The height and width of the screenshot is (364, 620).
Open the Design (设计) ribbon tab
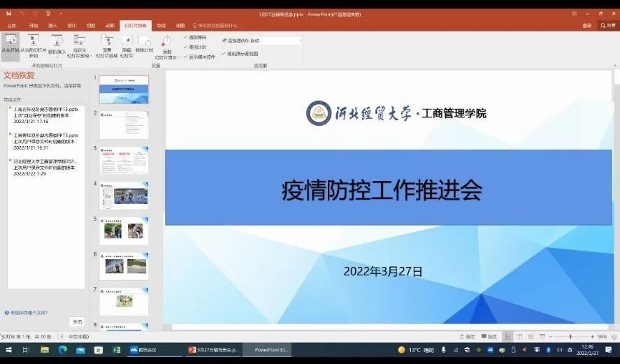(x=72, y=25)
